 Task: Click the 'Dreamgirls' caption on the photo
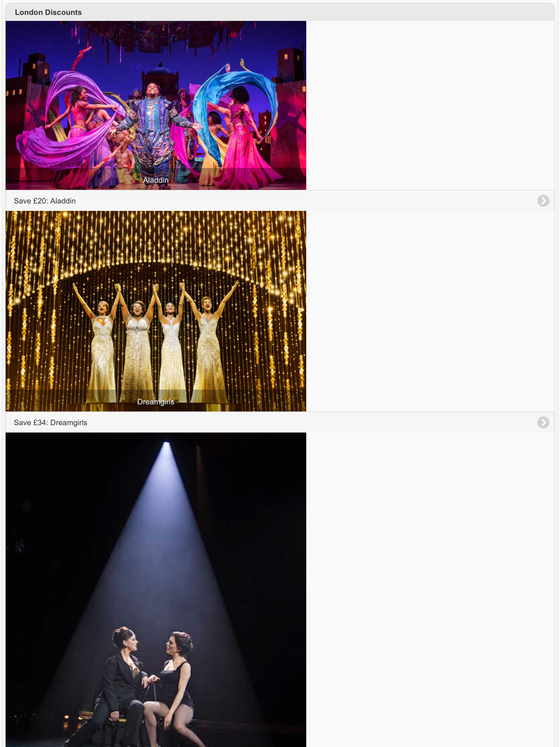tap(156, 401)
